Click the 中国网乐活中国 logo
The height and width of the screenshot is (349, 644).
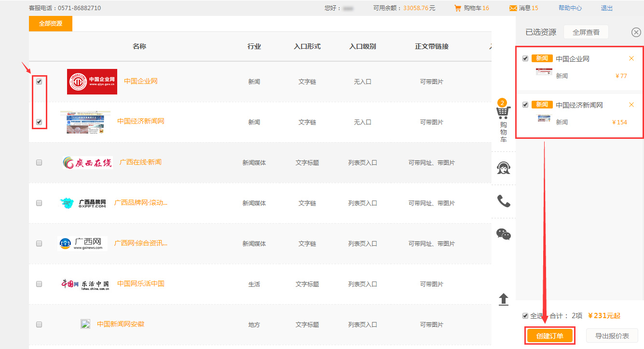85,284
